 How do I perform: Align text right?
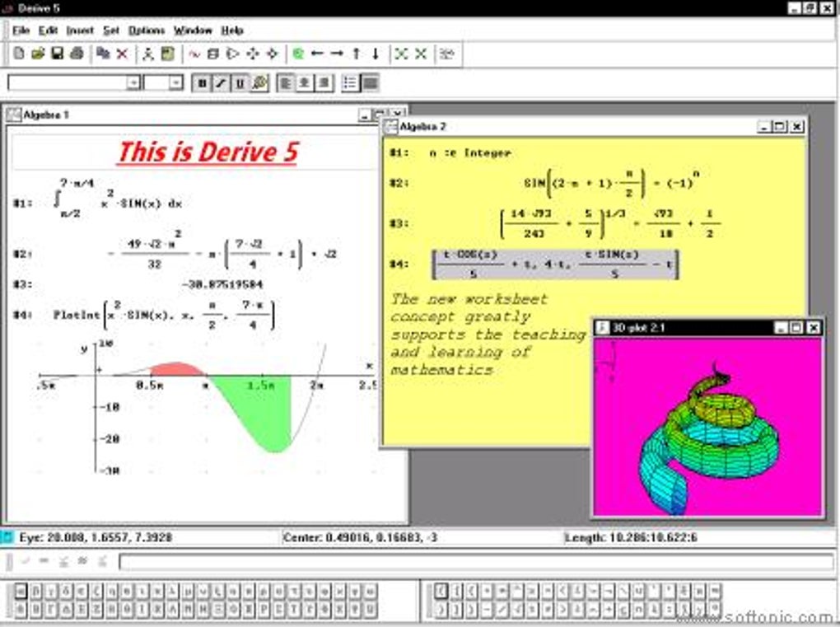coord(324,83)
